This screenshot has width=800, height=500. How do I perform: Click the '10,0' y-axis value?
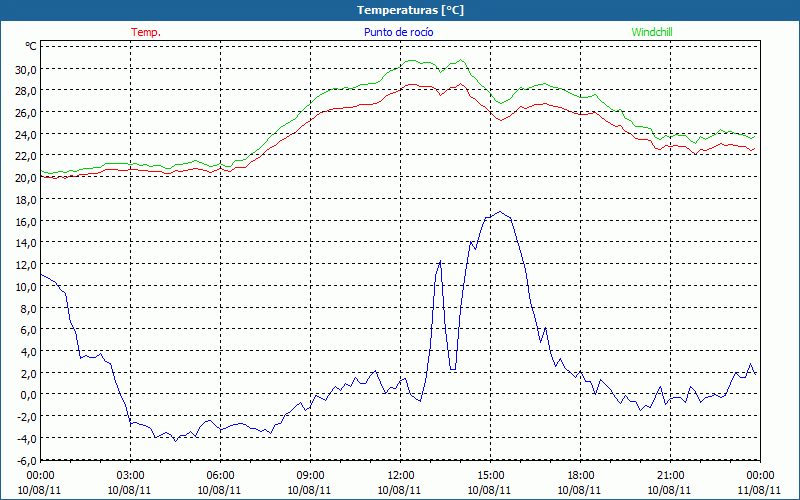[26, 287]
